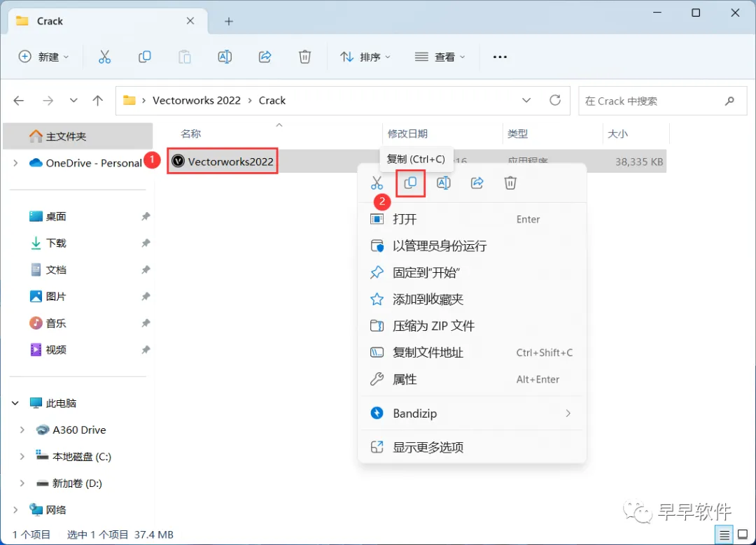Viewport: 756px width, 545px height.
Task: Click the pin icon beside 下载
Action: point(146,243)
